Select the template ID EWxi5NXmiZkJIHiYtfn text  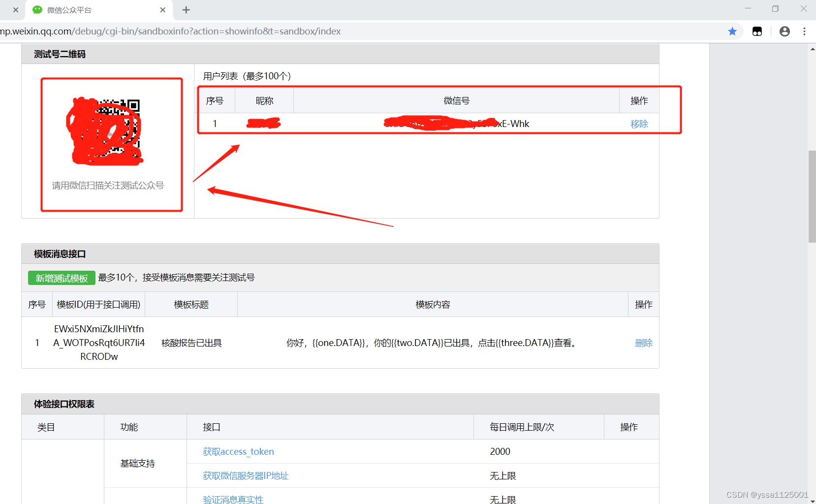99,329
